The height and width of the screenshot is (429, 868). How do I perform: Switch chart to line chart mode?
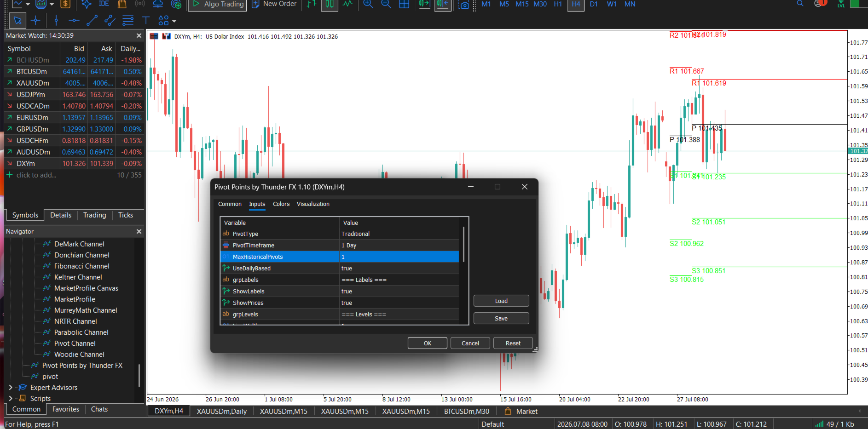(x=347, y=4)
